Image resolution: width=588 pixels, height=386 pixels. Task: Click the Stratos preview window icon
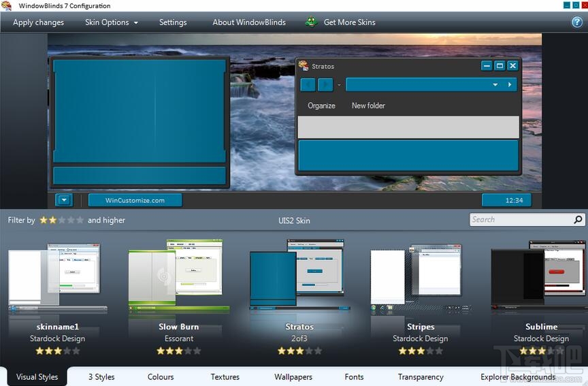(x=304, y=65)
